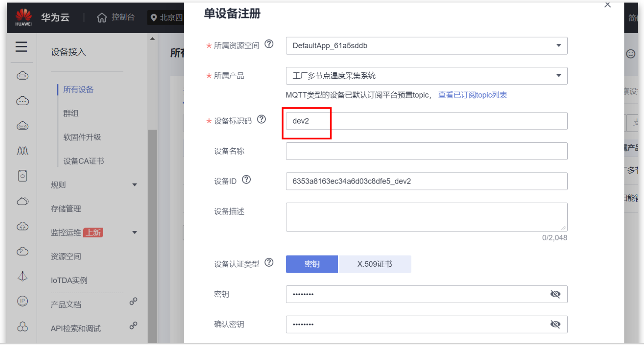Click the 设备ID input field
Image resolution: width=644 pixels, height=345 pixels.
pos(426,181)
